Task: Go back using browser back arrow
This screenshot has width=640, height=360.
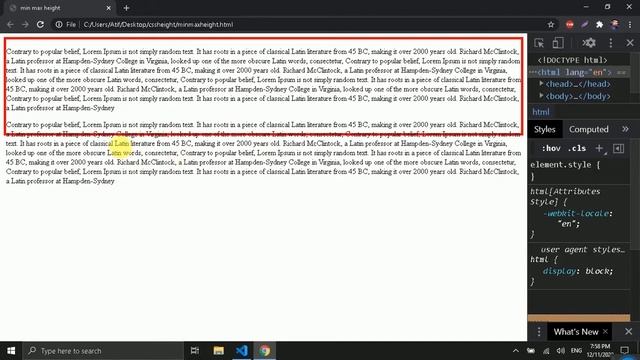Action: point(10,24)
